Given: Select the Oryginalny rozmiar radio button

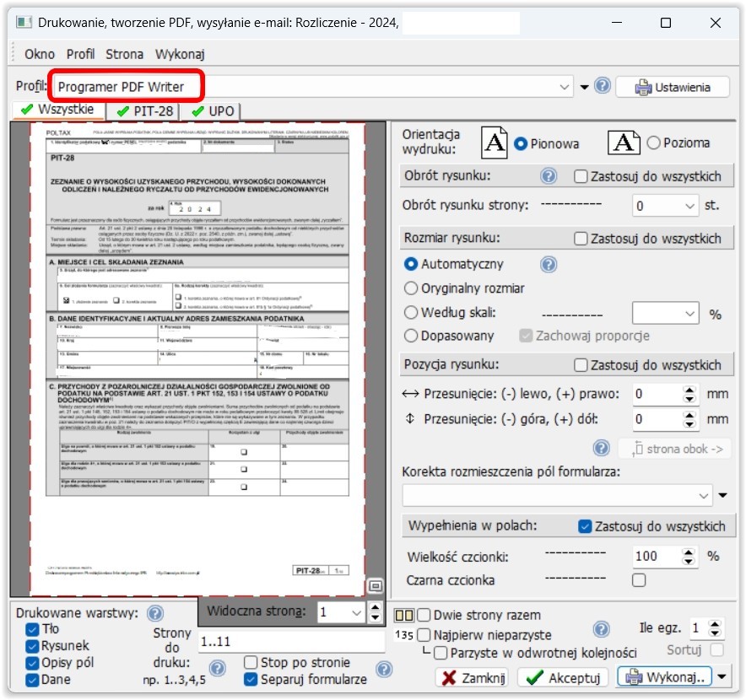Looking at the screenshot, I should click(x=412, y=288).
